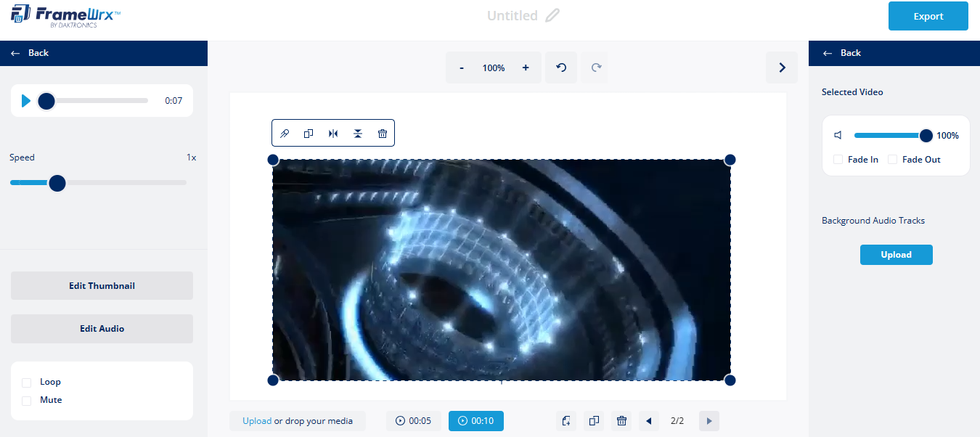Screen dimensions: 980x437
Task: Go back using the left panel Back
Action: (x=29, y=52)
